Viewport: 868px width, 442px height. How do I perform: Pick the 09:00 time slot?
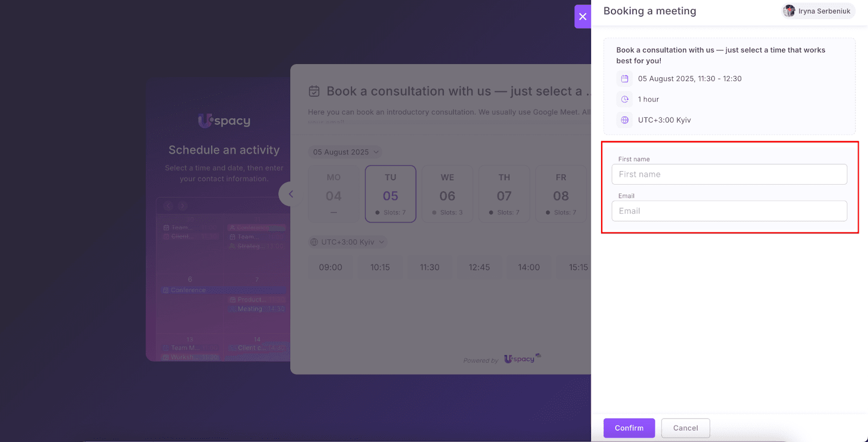(x=330, y=267)
